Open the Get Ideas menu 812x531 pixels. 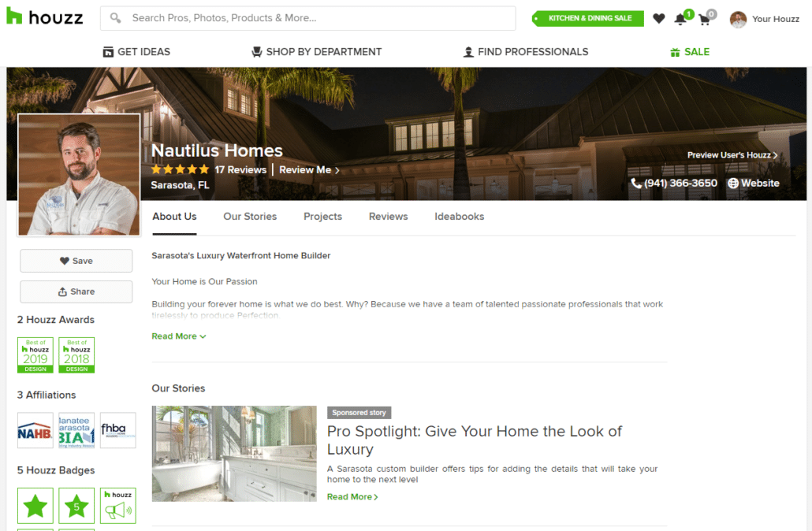pyautogui.click(x=136, y=52)
